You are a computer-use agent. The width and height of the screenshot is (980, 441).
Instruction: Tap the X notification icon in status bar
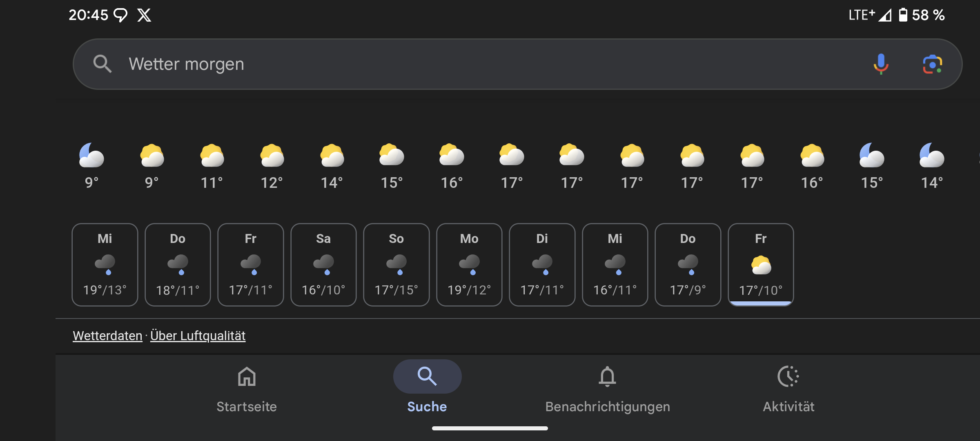click(144, 15)
